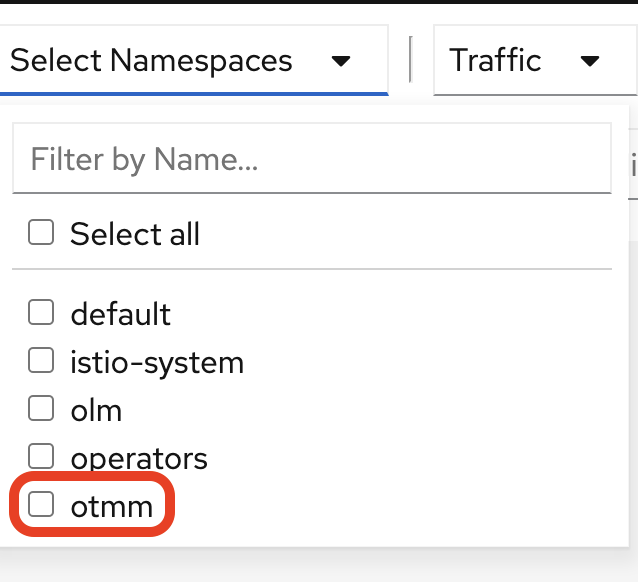Click the Select all label text

[135, 235]
